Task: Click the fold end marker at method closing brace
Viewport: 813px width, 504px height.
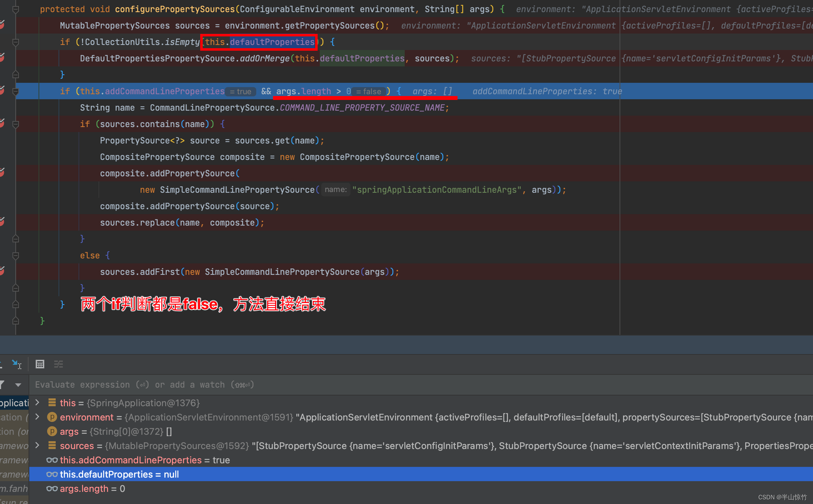Action: [x=16, y=321]
